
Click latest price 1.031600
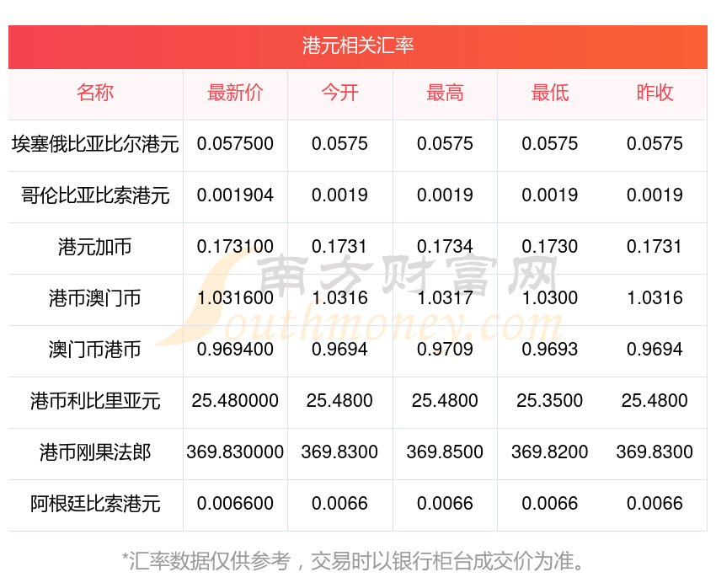point(235,298)
